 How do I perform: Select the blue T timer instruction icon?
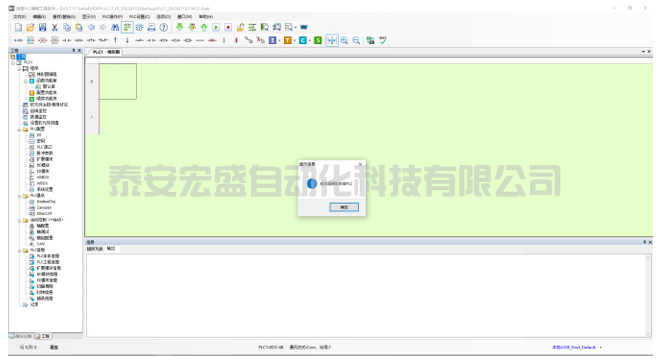(288, 40)
